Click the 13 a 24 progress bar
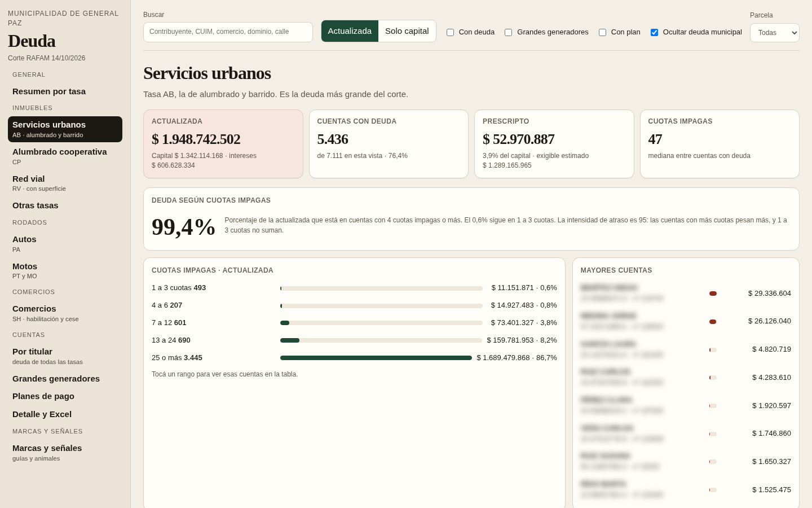 coord(381,340)
